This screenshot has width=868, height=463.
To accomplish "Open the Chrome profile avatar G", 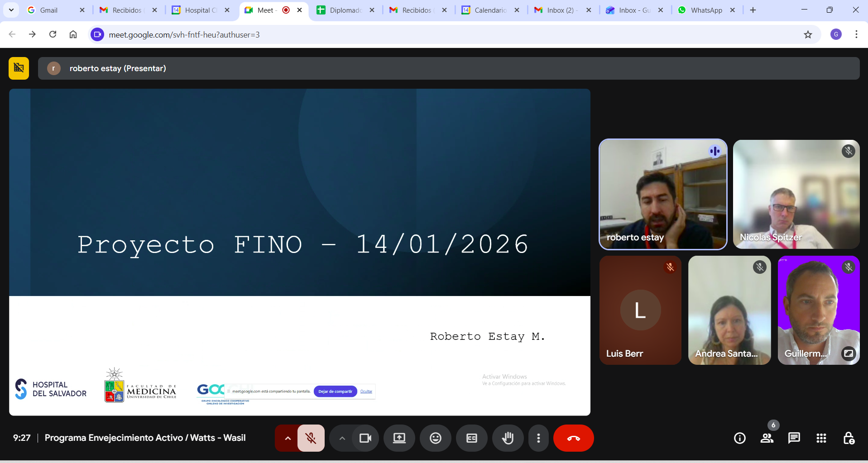I will 836,34.
